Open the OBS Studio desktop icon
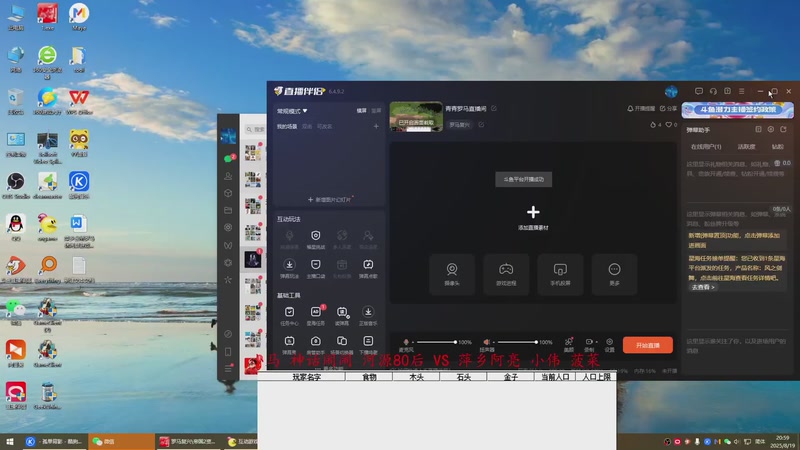Viewport: 800px width, 450px height. pos(16,186)
